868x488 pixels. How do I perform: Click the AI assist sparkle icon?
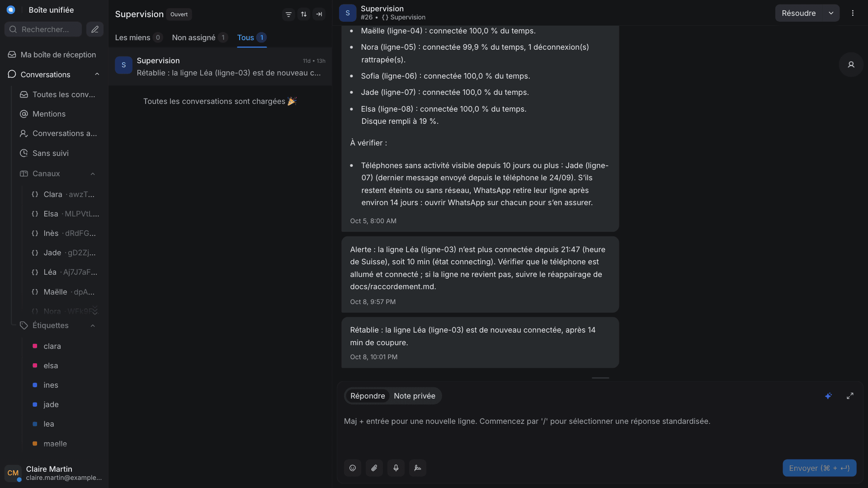click(828, 396)
